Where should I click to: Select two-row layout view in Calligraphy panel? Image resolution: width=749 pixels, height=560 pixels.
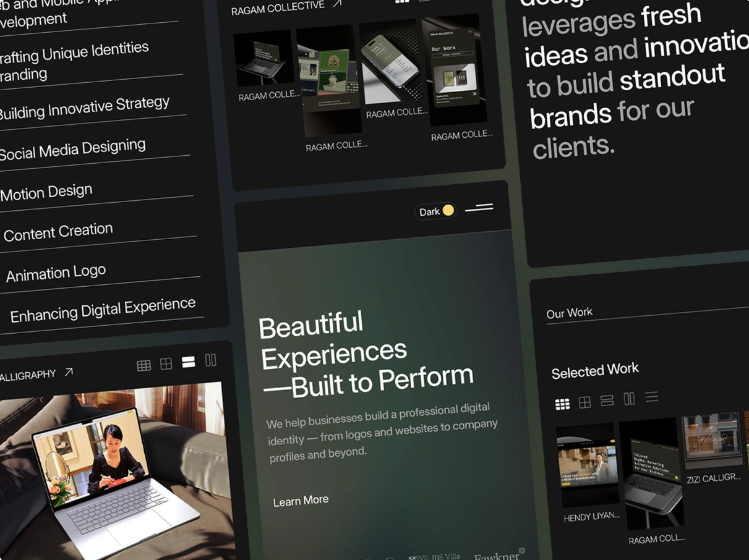point(188,362)
